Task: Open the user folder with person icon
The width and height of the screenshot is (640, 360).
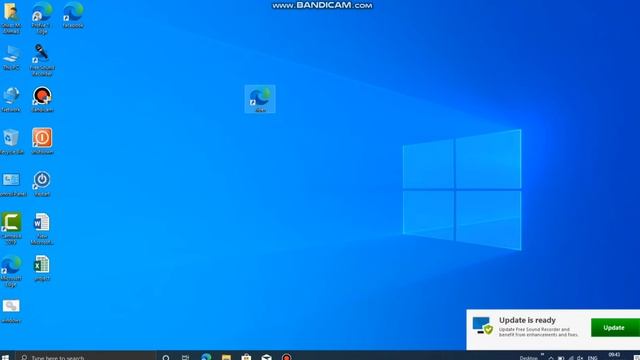Action: pyautogui.click(x=11, y=17)
